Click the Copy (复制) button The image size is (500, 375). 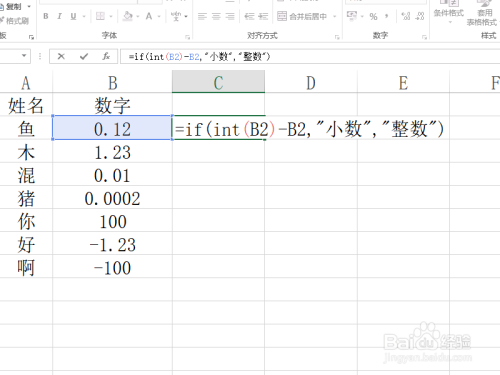coord(11,6)
